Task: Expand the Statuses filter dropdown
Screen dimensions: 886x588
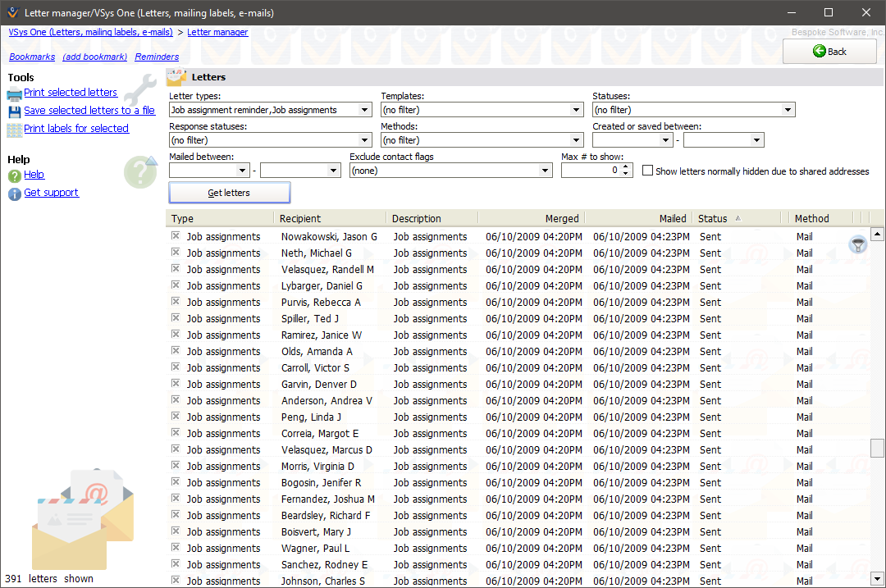Action: tap(788, 110)
